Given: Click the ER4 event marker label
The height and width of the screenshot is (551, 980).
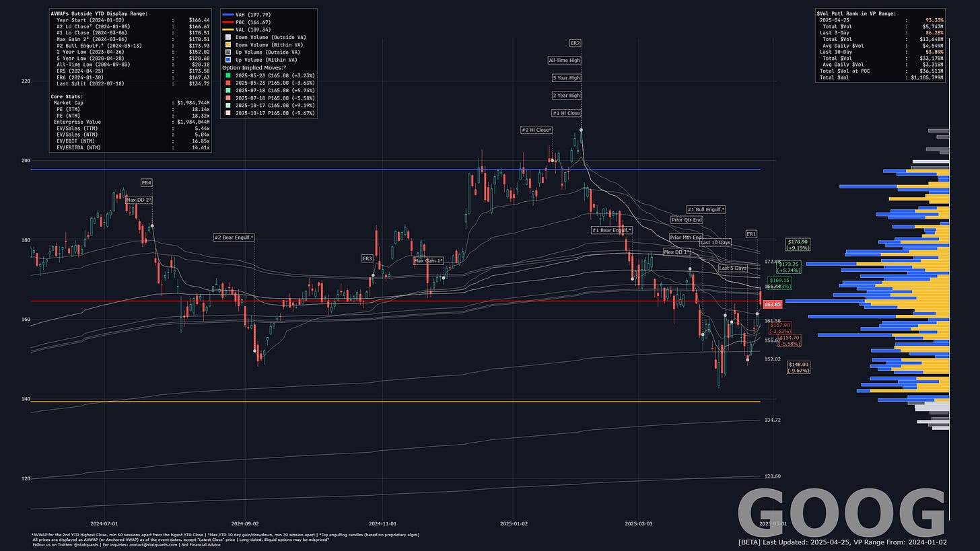Looking at the screenshot, I should [147, 183].
